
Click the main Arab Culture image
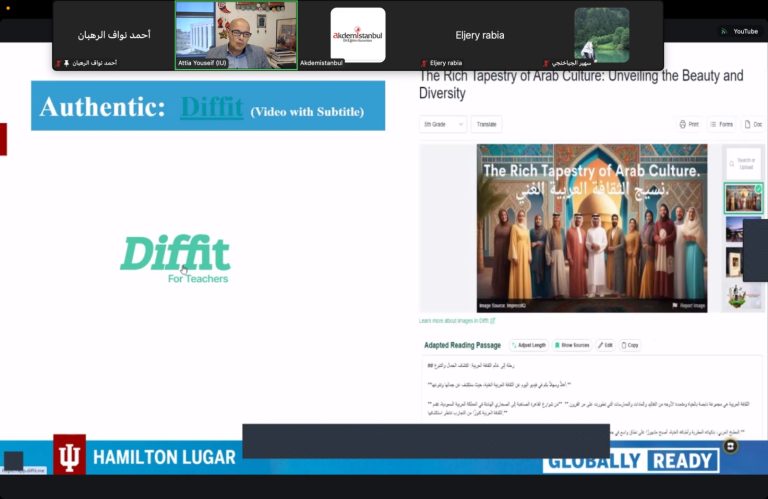(592, 228)
